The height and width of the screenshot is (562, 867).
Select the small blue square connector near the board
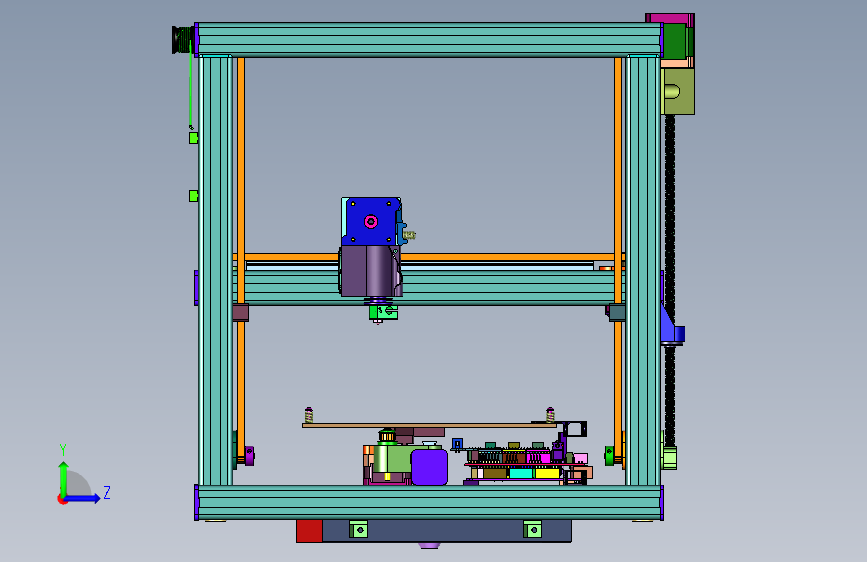(457, 444)
